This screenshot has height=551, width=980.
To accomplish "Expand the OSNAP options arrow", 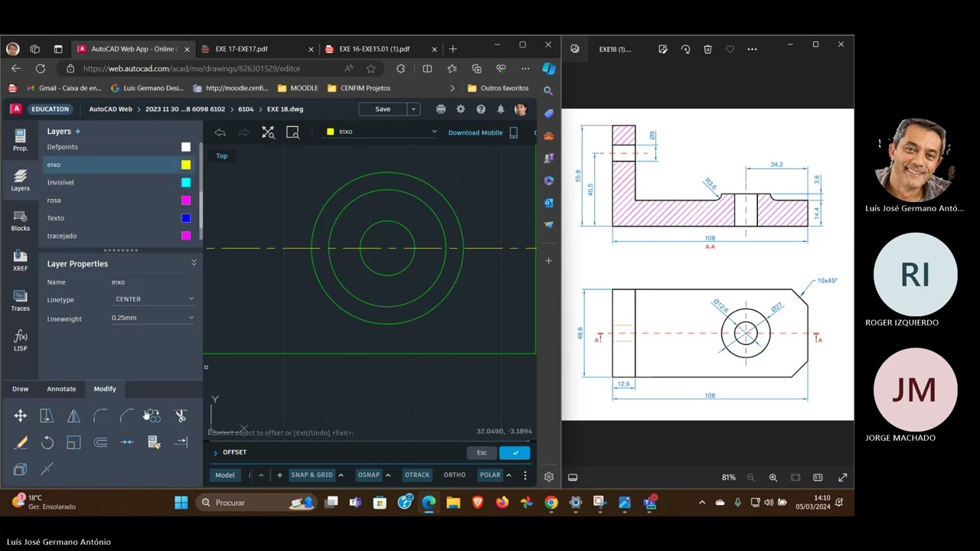I will [x=388, y=475].
